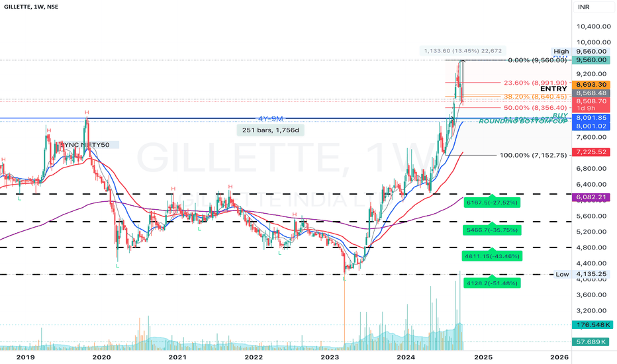
Task: Click the 1,133.60 (13.45%) 22,672 measurement label
Action: (x=462, y=51)
